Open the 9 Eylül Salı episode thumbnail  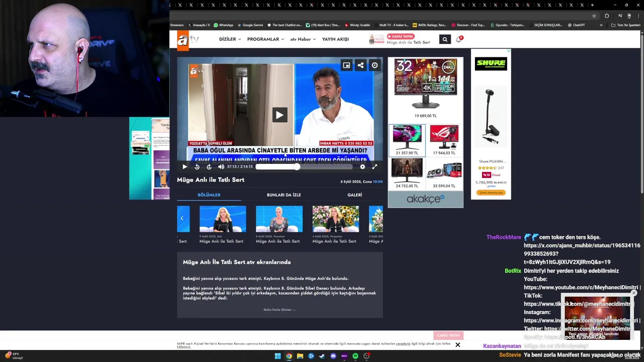pos(222,219)
